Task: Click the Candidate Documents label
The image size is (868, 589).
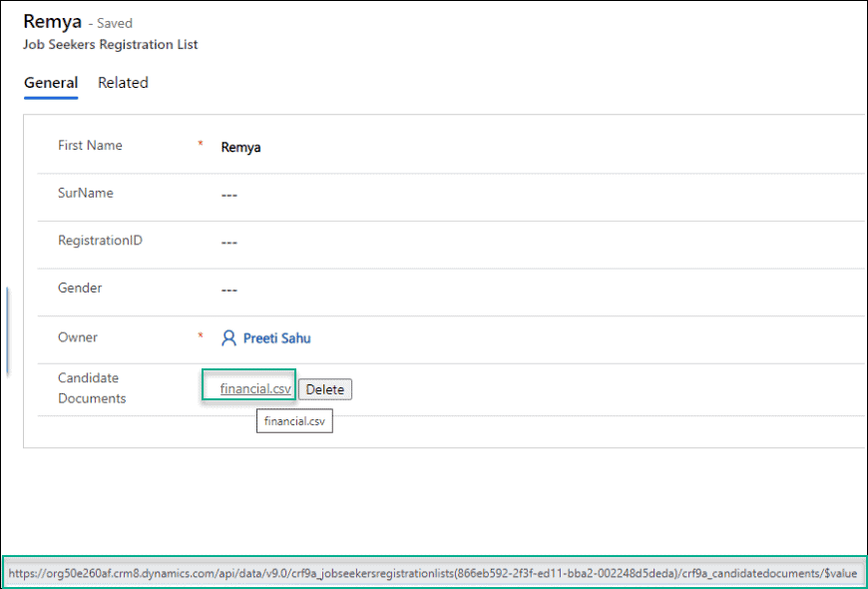Action: (x=92, y=388)
